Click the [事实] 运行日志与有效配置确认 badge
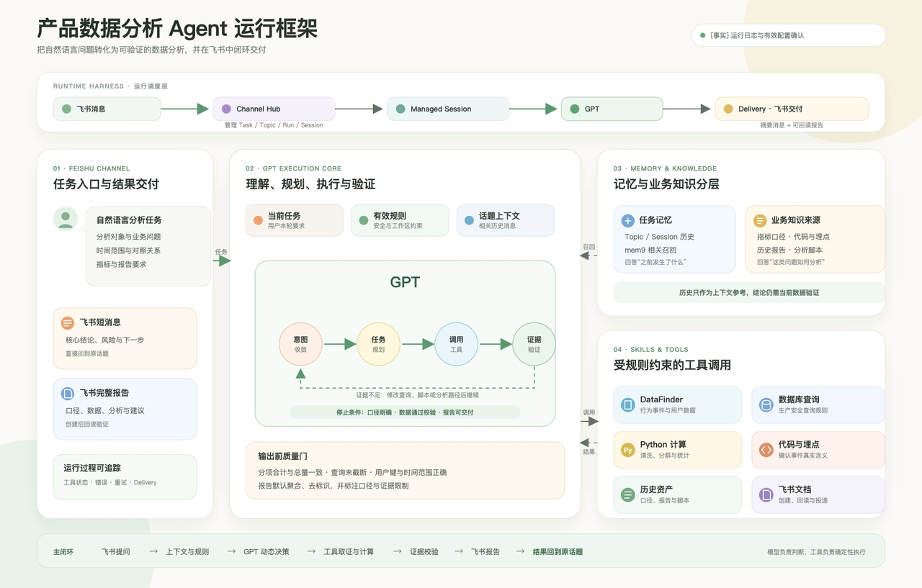 click(x=789, y=35)
